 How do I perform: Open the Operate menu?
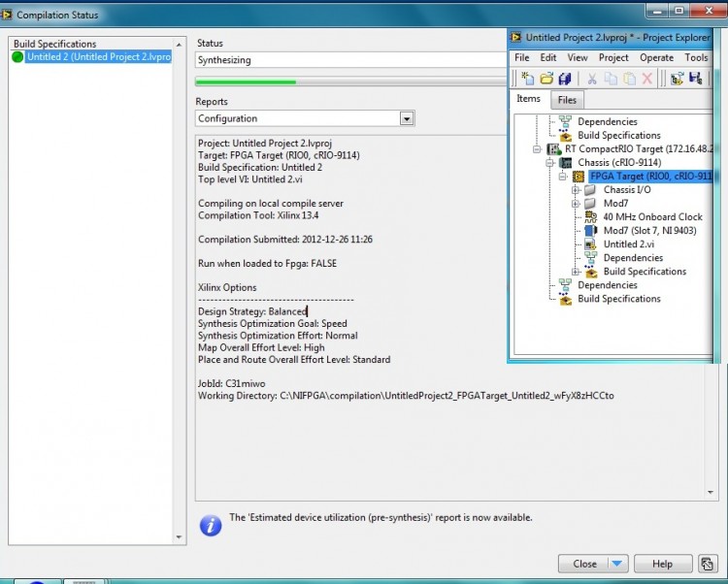tap(656, 57)
